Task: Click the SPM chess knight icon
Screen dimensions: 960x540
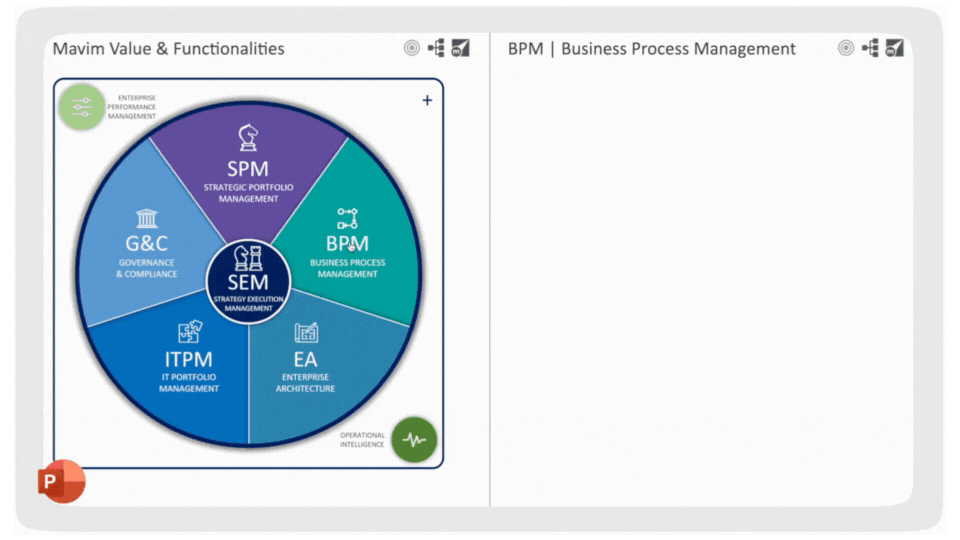Action: (247, 137)
